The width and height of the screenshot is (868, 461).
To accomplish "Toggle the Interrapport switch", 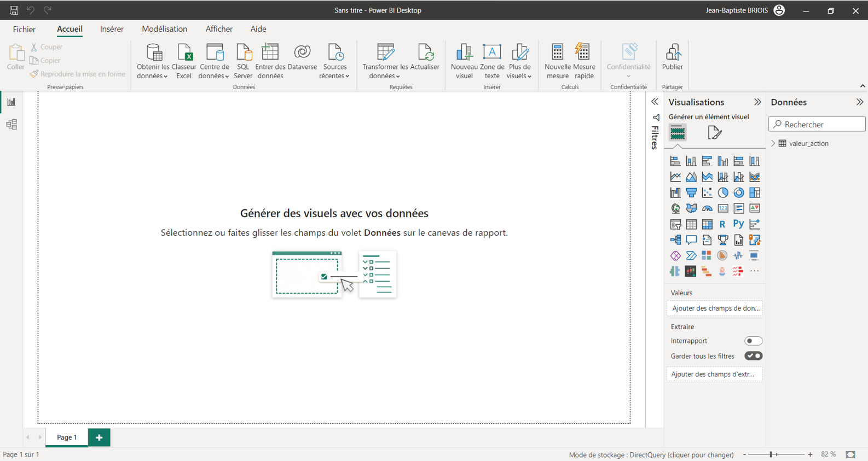I will [x=753, y=341].
